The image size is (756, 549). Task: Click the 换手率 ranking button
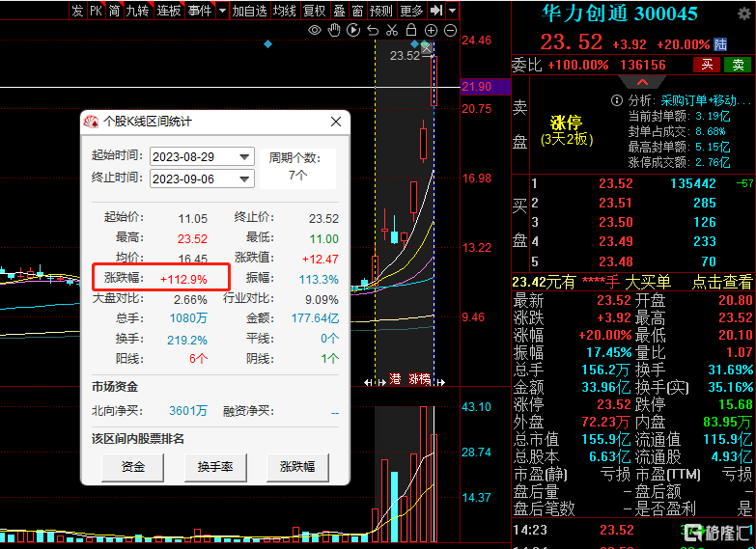click(x=215, y=467)
